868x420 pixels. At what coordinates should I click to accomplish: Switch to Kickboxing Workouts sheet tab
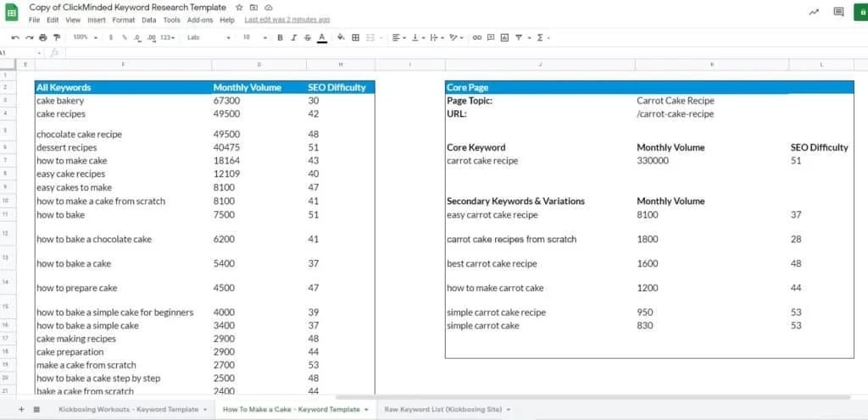[133, 409]
